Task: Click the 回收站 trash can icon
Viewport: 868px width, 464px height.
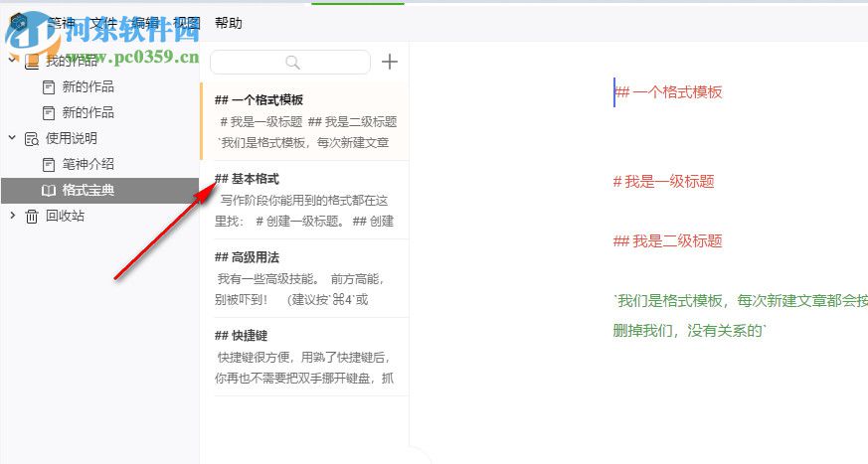Action: click(32, 217)
